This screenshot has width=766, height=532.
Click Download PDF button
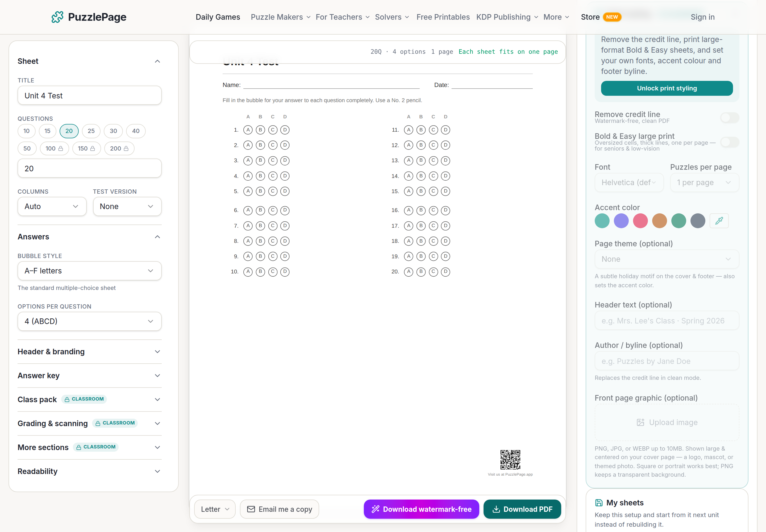[522, 509]
